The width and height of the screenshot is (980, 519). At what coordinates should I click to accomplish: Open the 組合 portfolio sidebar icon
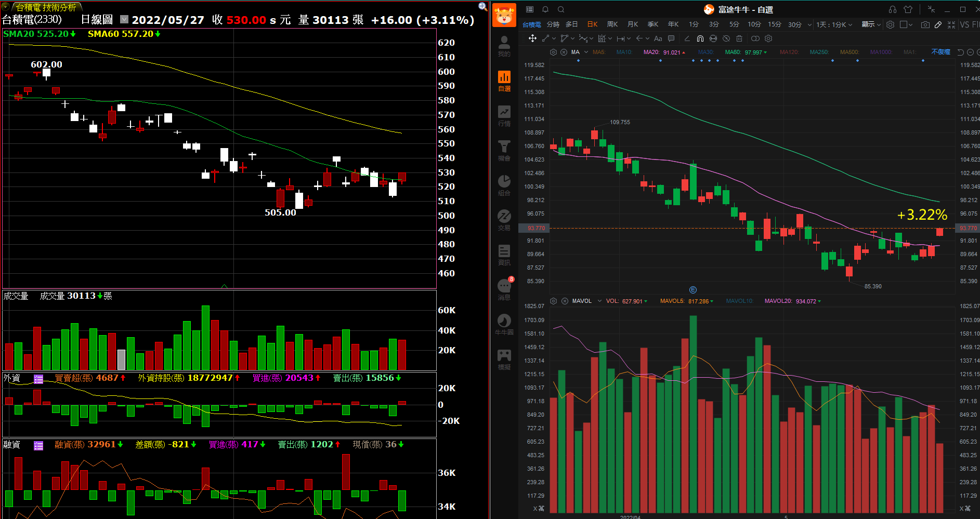[x=504, y=185]
